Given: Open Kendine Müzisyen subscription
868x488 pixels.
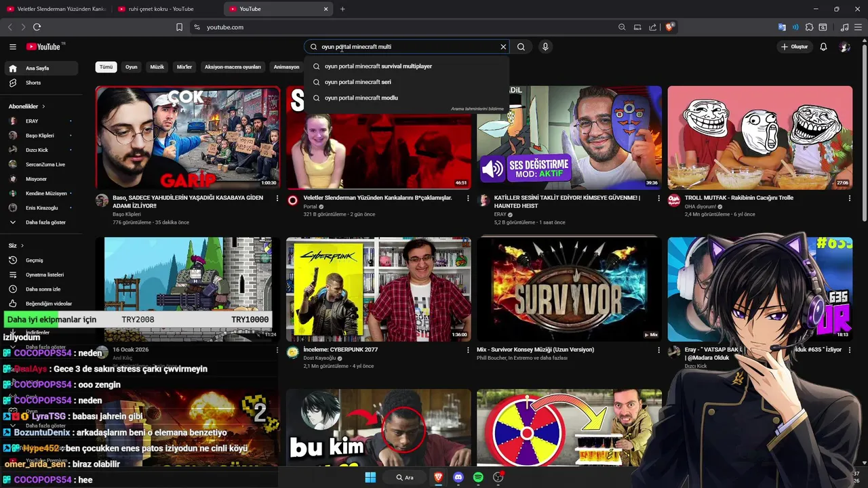Looking at the screenshot, I should [x=41, y=193].
